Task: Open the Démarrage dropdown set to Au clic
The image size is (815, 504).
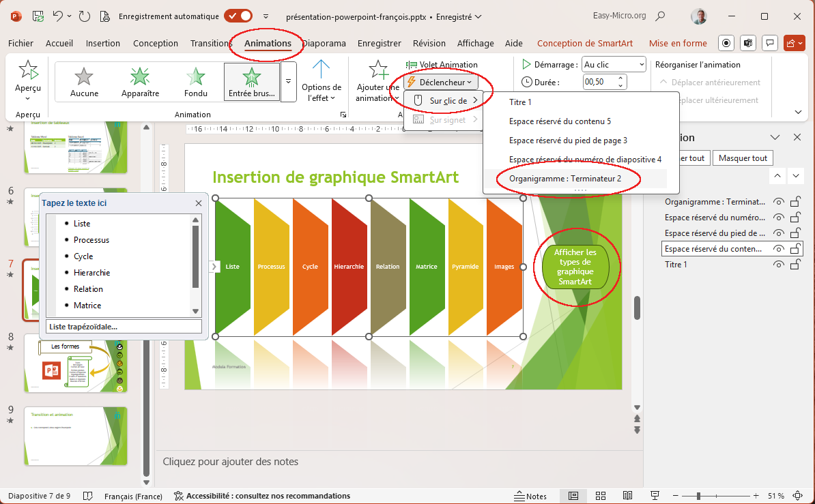Action: coord(614,65)
